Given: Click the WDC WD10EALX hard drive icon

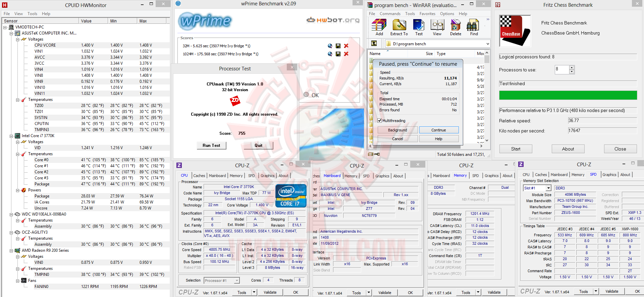Looking at the screenshot, I should coord(18,214).
